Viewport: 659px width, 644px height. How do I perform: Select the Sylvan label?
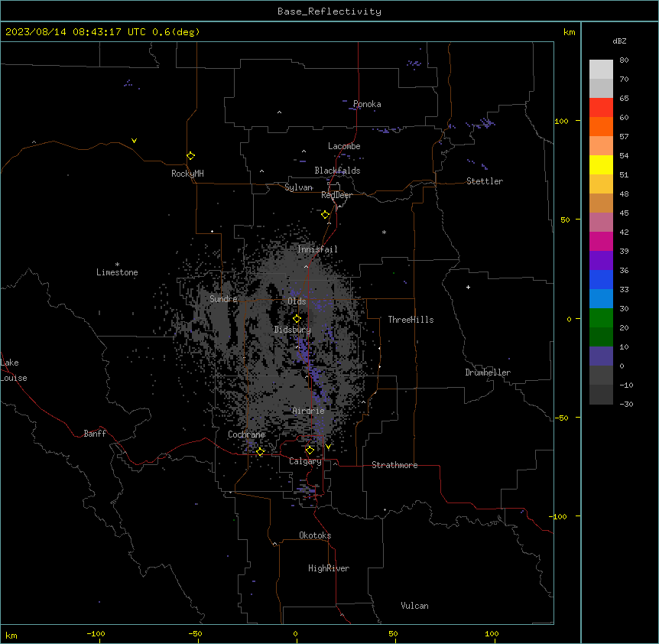point(298,187)
